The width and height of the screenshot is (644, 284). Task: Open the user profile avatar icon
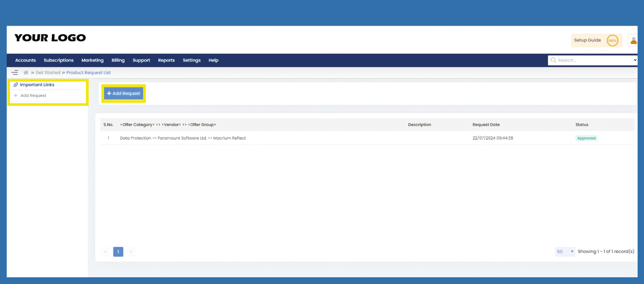click(x=633, y=41)
